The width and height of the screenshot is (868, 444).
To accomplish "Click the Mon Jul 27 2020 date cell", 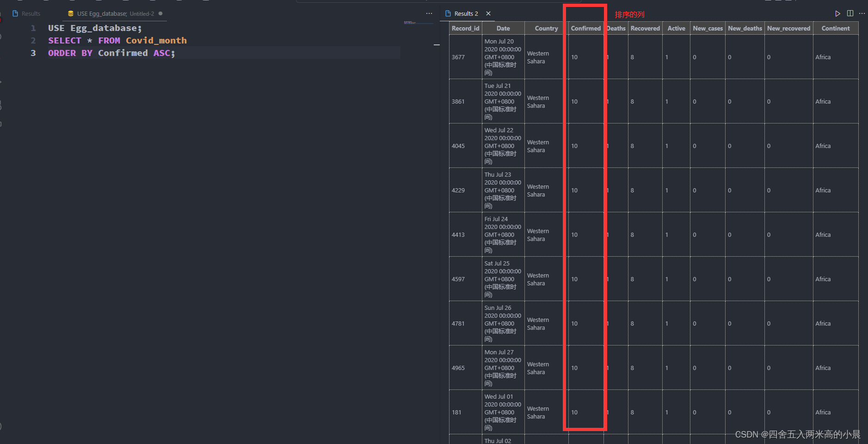I will pos(503,368).
